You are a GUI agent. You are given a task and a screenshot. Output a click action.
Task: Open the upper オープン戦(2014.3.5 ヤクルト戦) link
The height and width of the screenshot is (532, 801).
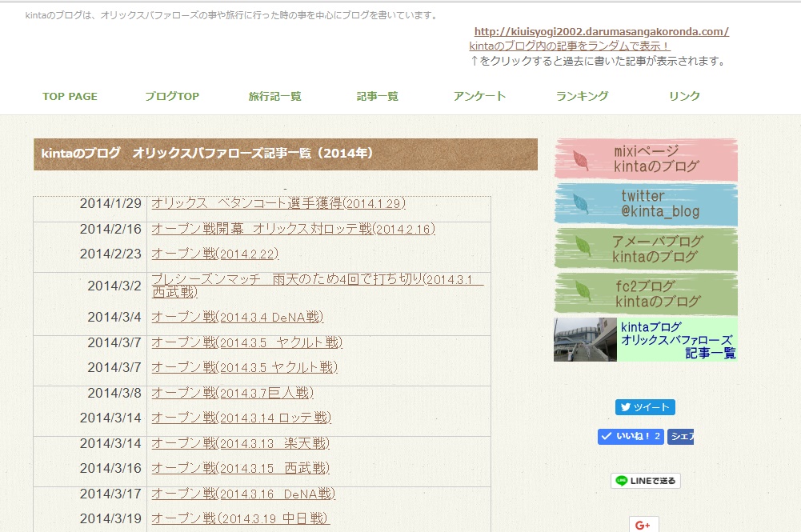246,342
